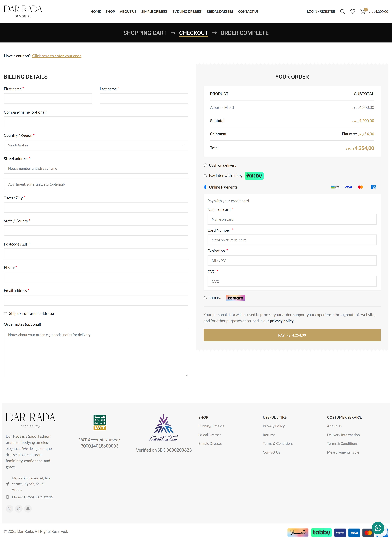Focus the Email address field

(x=96, y=300)
